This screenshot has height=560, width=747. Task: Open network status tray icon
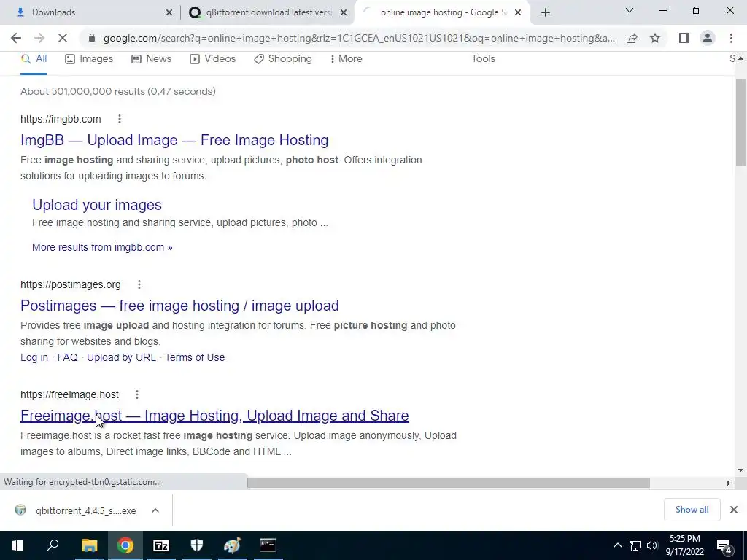[x=635, y=545]
